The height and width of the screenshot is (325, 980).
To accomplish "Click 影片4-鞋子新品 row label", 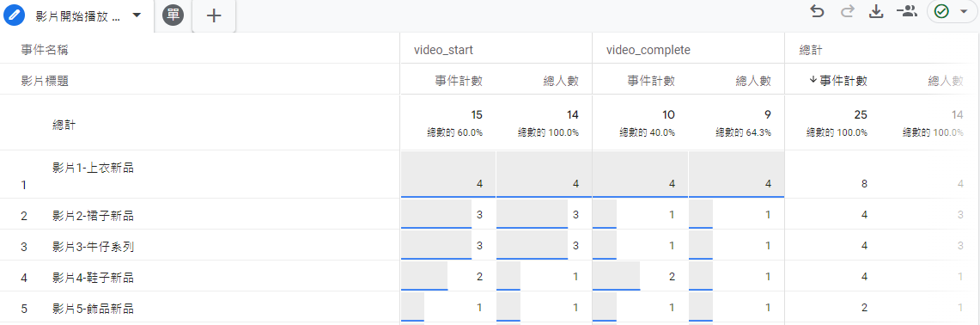I will [93, 278].
